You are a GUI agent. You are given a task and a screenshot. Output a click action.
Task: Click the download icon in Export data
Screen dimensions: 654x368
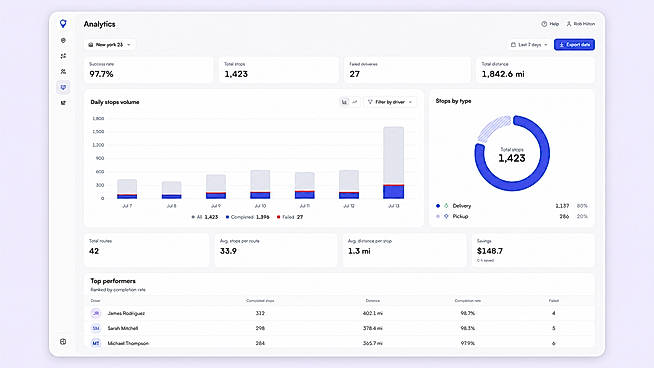(x=562, y=45)
